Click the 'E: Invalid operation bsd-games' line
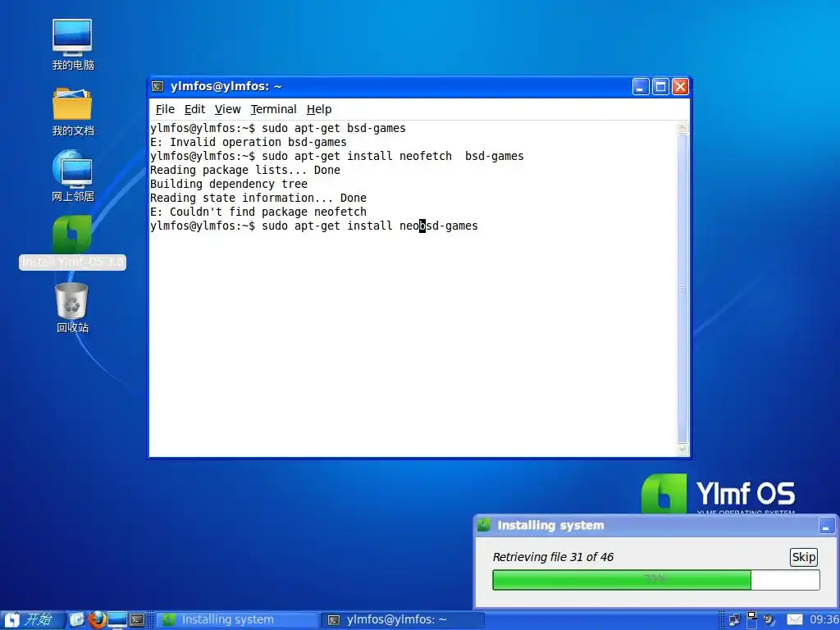This screenshot has height=630, width=840. click(248, 142)
